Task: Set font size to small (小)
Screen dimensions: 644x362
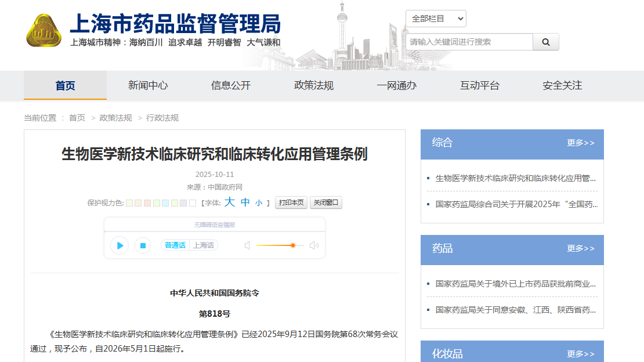Action: [259, 203]
